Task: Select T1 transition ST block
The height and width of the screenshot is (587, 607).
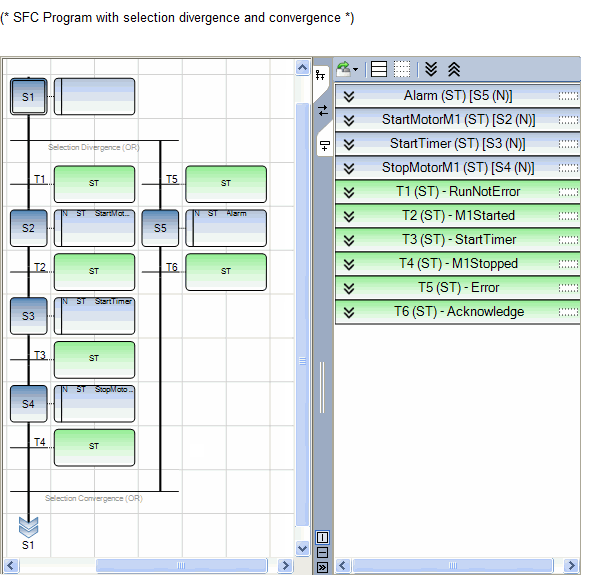Action: tap(94, 184)
